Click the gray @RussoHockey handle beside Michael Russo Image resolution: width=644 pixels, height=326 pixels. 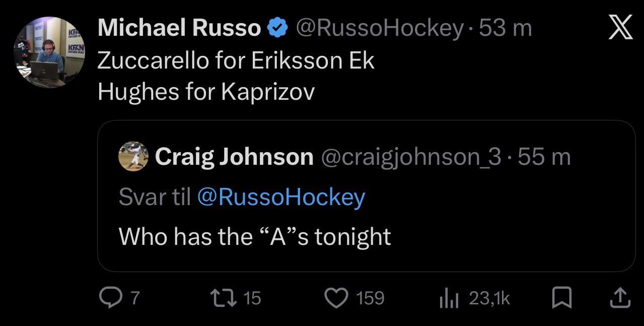[379, 28]
